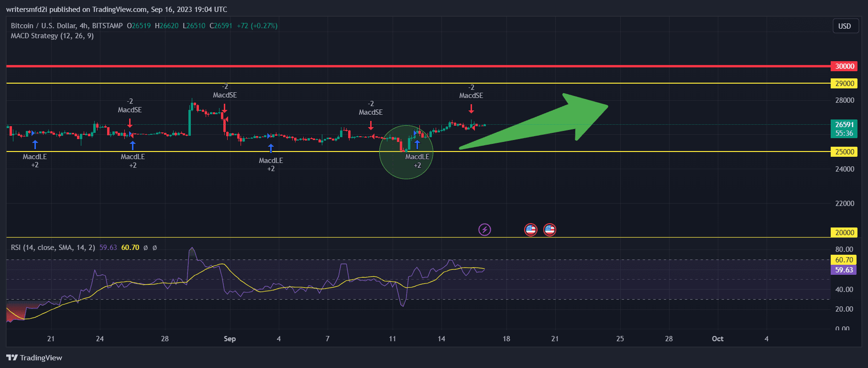Select the RSI indicator legend label
This screenshot has height=368, width=868.
[53, 248]
